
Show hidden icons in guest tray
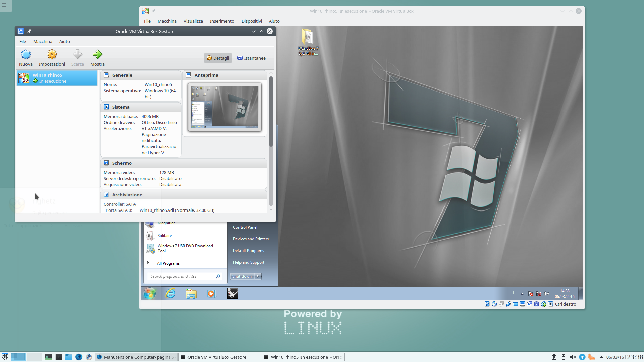pyautogui.click(x=522, y=294)
